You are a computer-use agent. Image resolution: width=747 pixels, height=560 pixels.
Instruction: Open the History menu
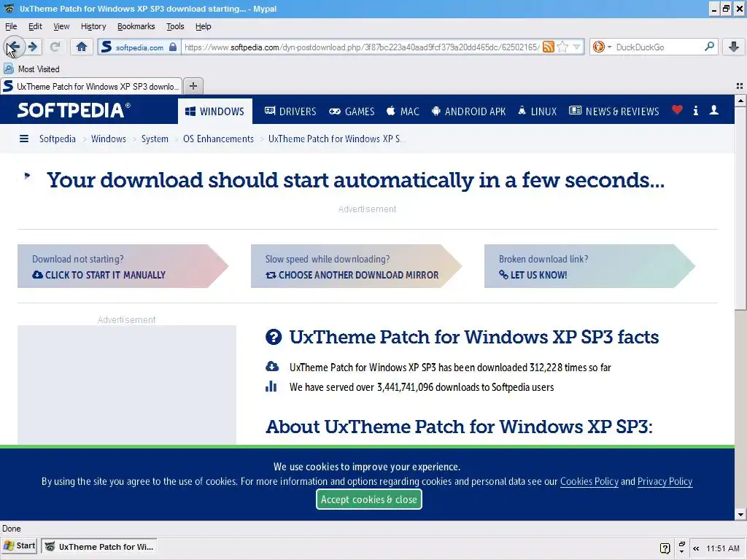[x=93, y=26]
